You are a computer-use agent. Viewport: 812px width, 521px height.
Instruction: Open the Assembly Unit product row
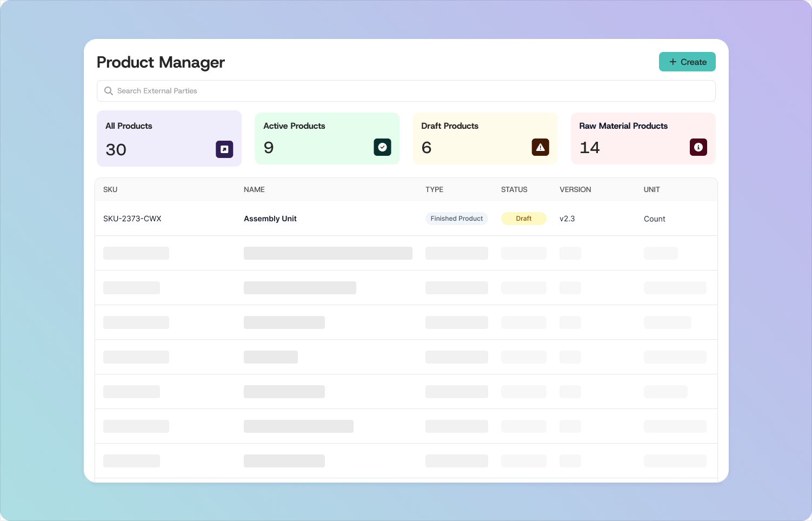[406, 219]
